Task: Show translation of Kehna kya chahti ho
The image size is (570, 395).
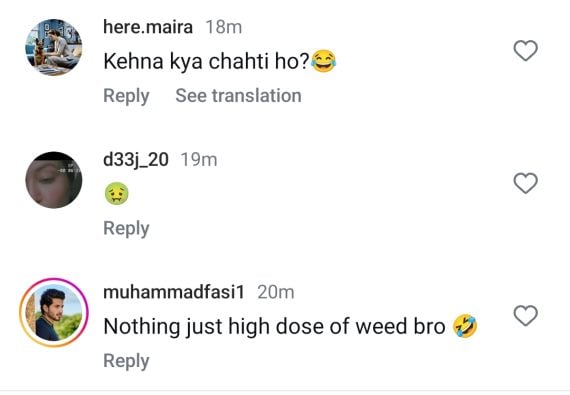Action: (238, 96)
